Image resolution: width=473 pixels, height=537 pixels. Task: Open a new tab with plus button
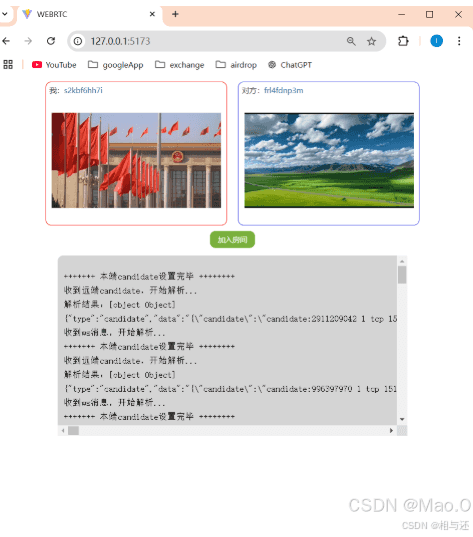click(x=175, y=14)
